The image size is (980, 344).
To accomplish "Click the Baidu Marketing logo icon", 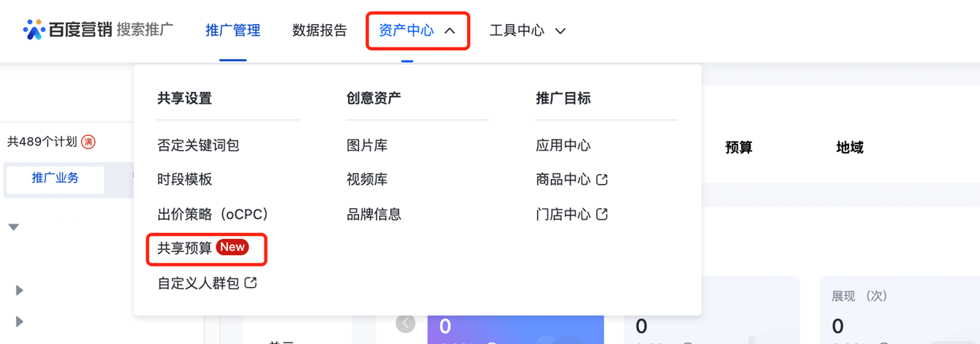I will point(34,30).
